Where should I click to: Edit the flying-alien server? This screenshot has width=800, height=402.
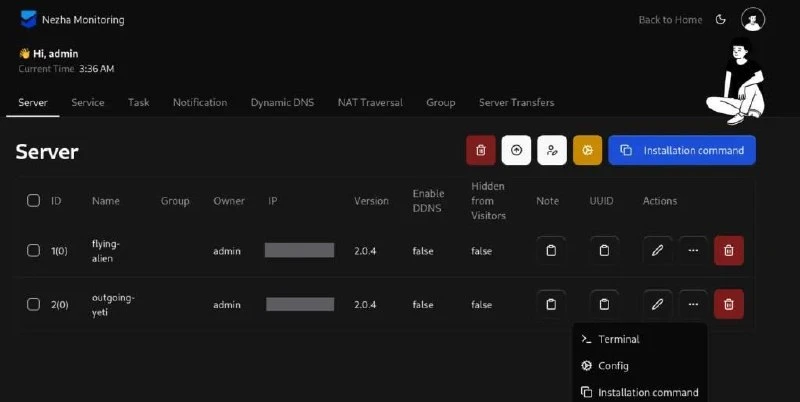pos(657,250)
